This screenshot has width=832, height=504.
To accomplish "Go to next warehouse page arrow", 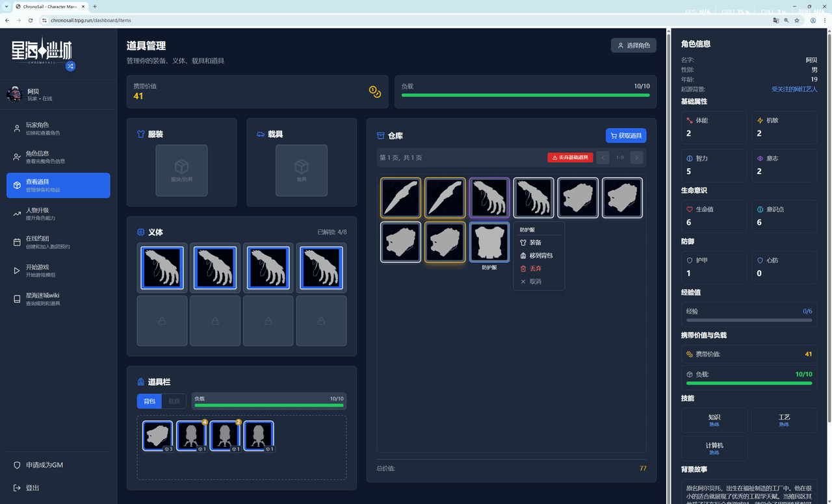I will (636, 157).
